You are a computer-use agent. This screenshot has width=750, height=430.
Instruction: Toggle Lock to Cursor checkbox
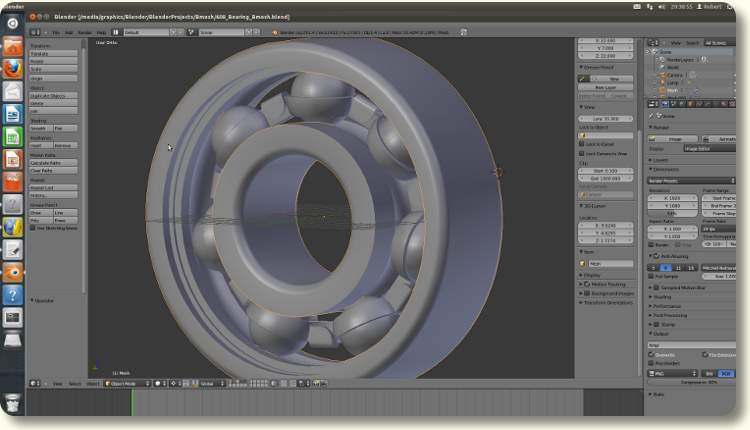[x=582, y=145]
